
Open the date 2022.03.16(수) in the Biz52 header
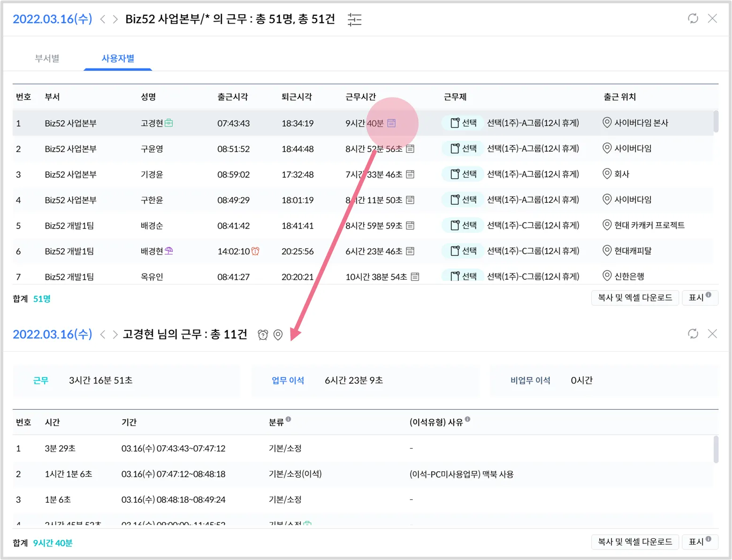(53, 19)
